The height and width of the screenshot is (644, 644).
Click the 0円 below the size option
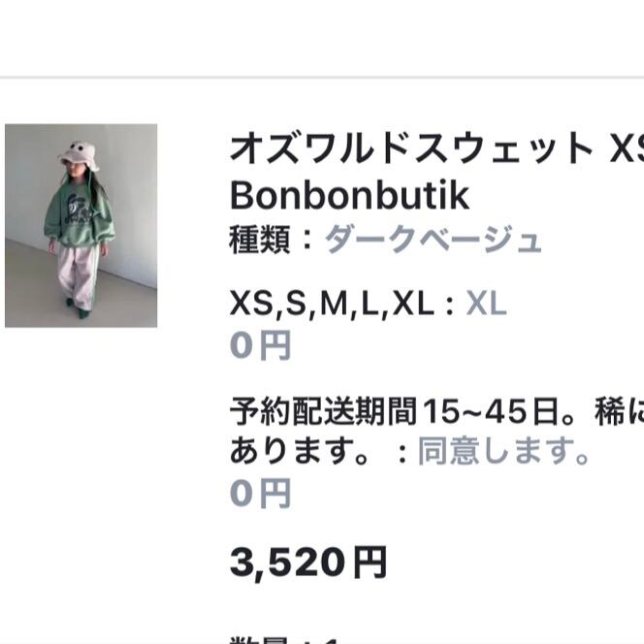tap(260, 345)
